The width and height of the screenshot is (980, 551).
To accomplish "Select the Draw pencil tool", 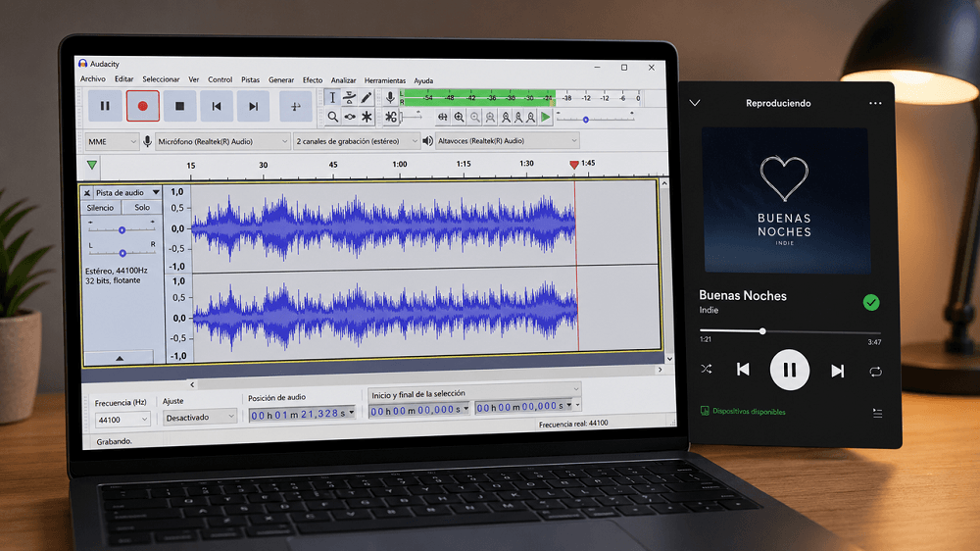I will (367, 98).
